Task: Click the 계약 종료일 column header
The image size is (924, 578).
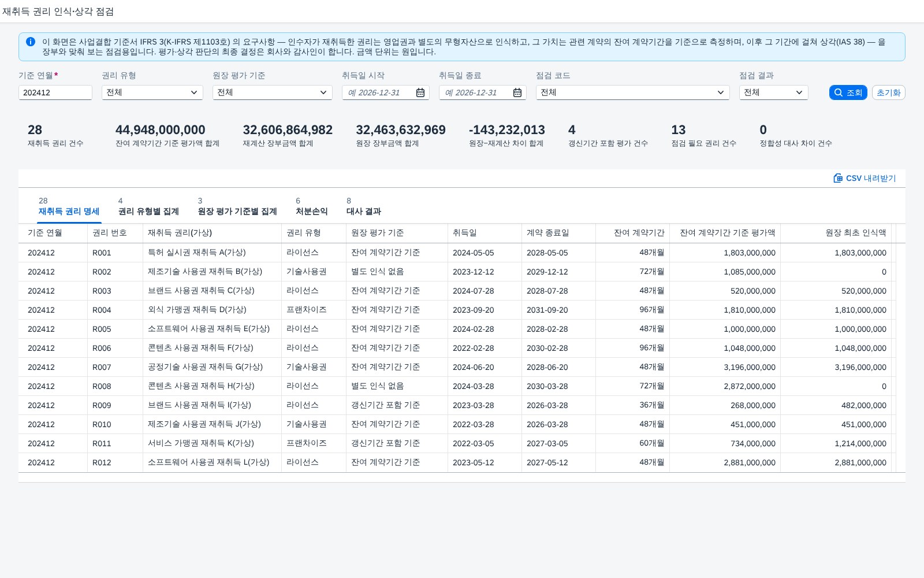Action: pos(558,233)
